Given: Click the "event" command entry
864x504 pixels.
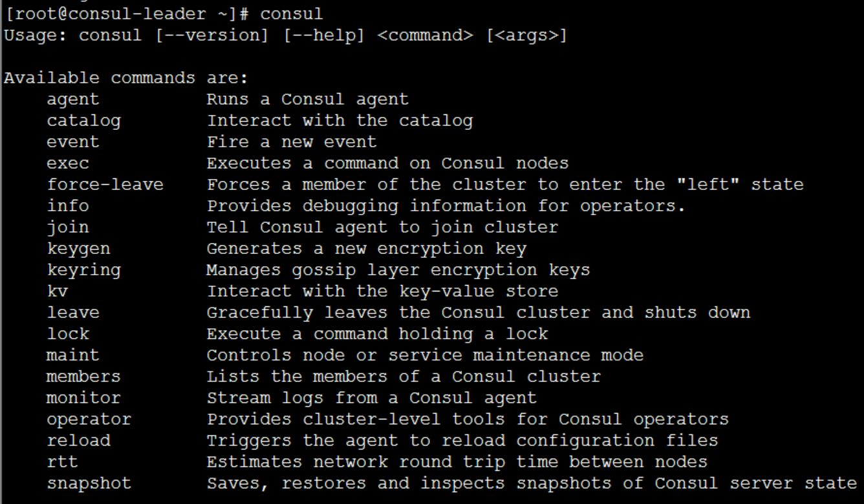Looking at the screenshot, I should [73, 142].
